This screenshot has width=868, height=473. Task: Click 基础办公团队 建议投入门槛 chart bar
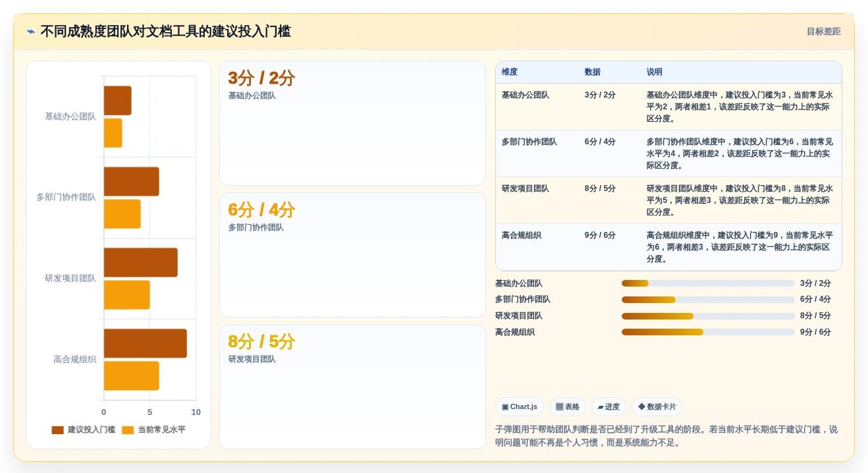(x=118, y=100)
